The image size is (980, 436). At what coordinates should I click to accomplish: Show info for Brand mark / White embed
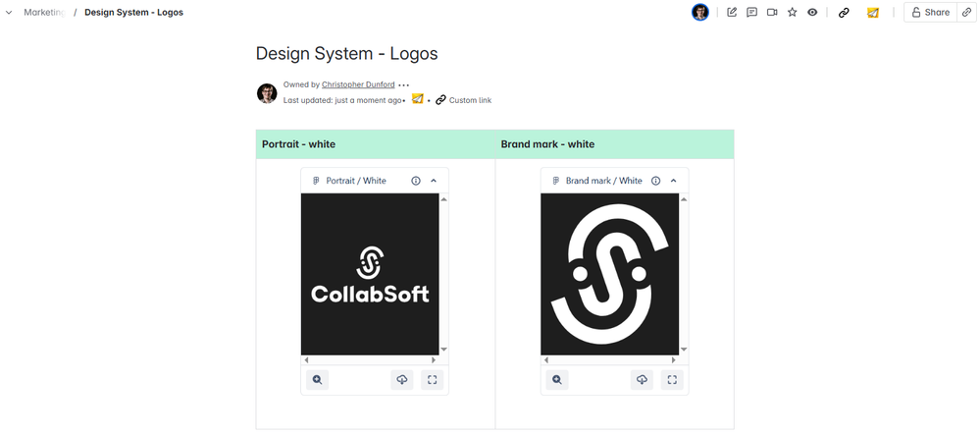coord(655,181)
